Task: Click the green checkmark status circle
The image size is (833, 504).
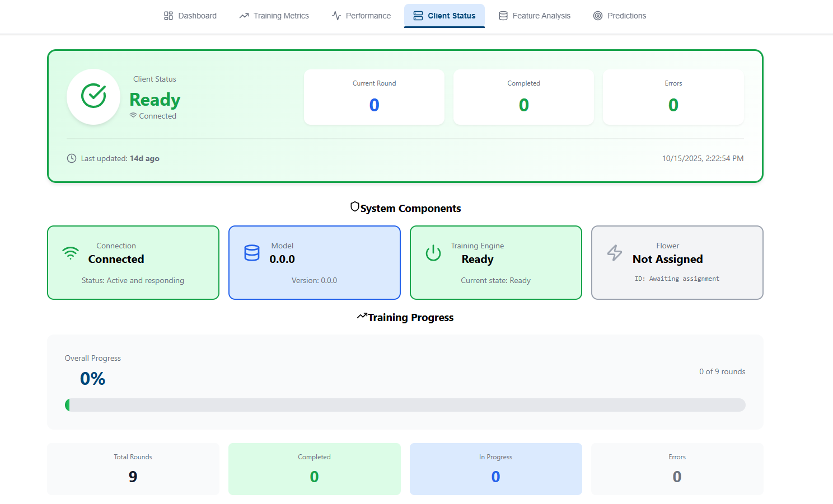Action: click(93, 96)
